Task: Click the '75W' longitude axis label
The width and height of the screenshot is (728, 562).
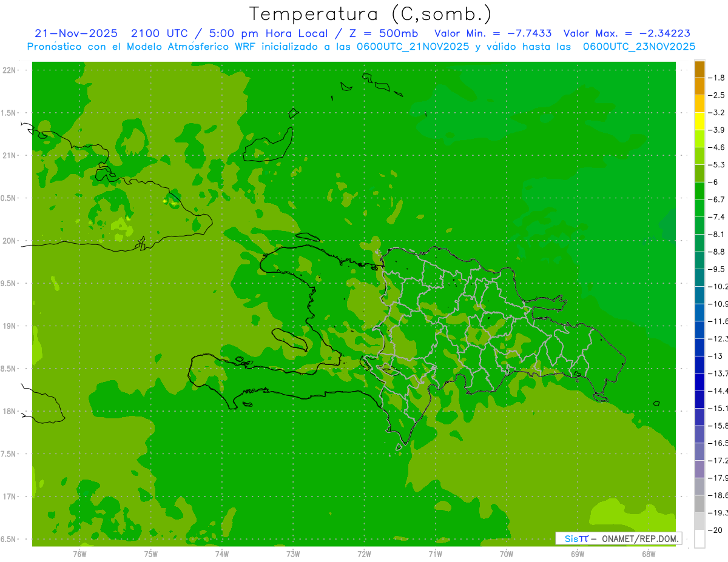Action: click(151, 554)
